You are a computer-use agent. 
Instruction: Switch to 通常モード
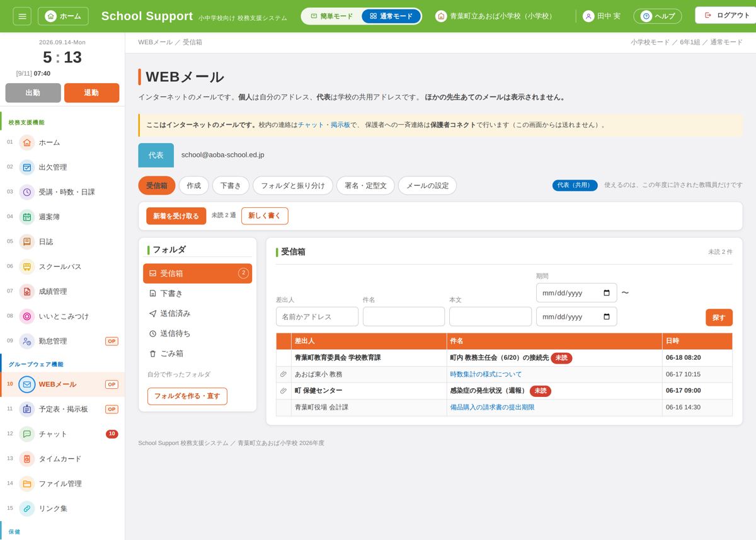(391, 16)
